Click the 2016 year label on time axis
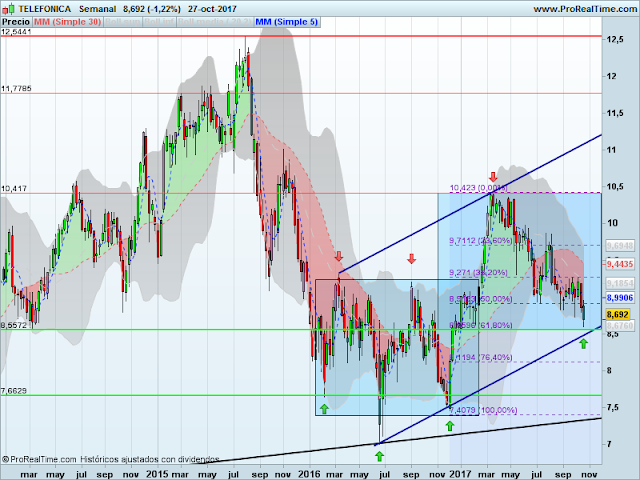The width and height of the screenshot is (640, 480). click(309, 474)
